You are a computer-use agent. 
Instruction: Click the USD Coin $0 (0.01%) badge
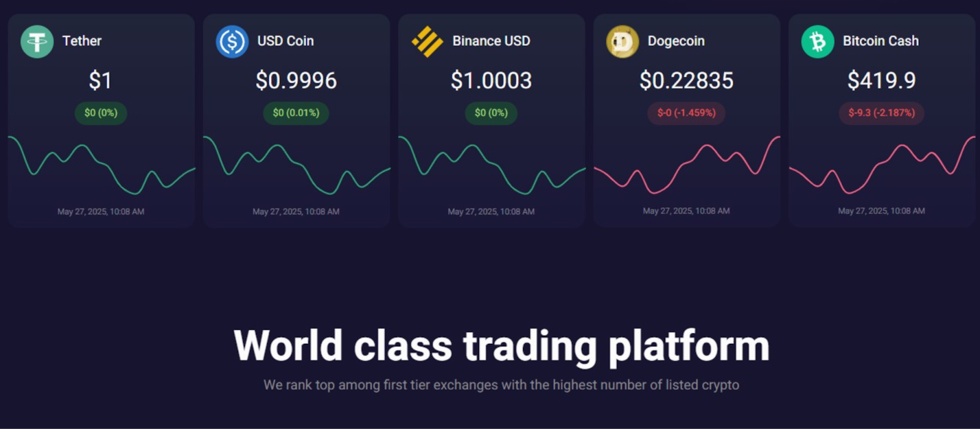[x=296, y=113]
